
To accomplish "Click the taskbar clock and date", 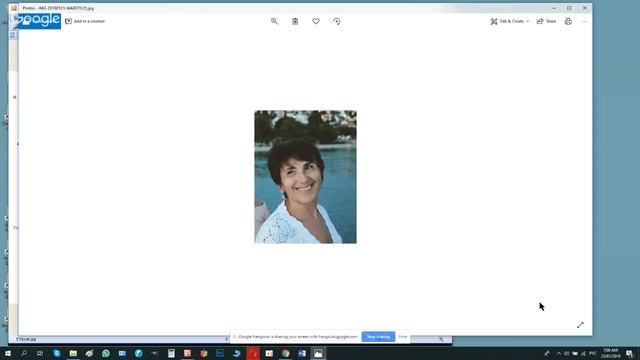I will [611, 353].
